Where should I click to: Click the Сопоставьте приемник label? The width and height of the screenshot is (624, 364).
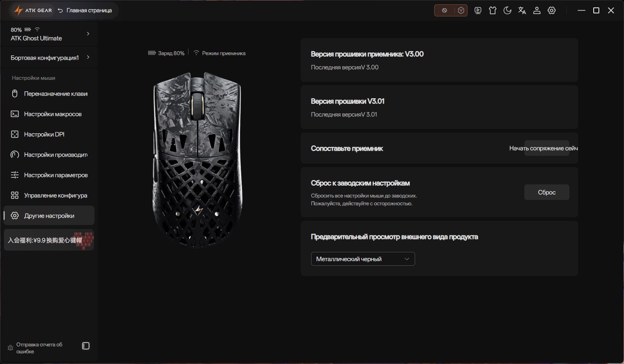coord(347,148)
